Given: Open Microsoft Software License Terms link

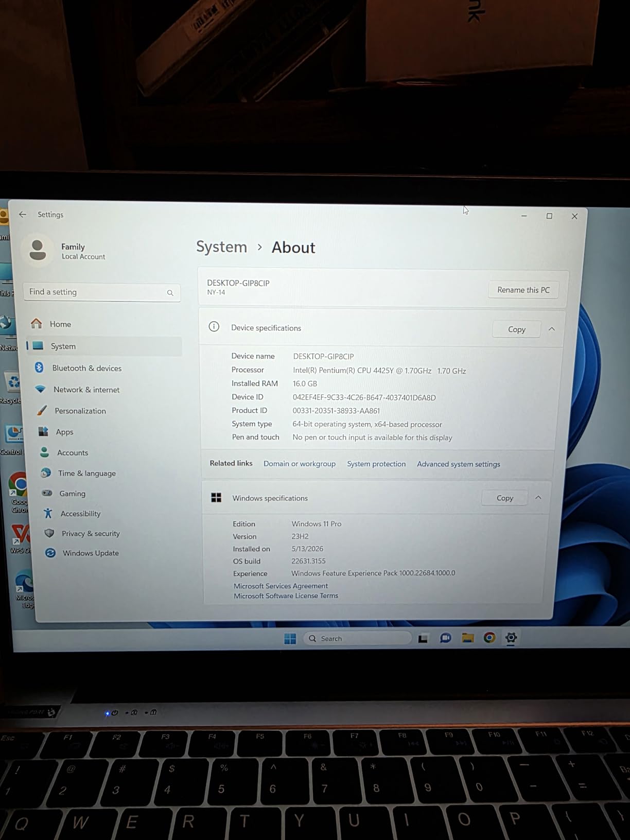Looking at the screenshot, I should pyautogui.click(x=286, y=596).
